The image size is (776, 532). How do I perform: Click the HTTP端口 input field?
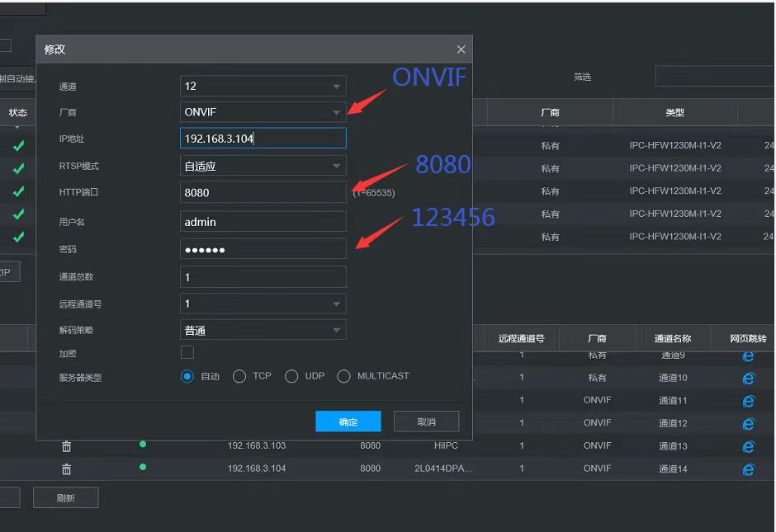[263, 192]
